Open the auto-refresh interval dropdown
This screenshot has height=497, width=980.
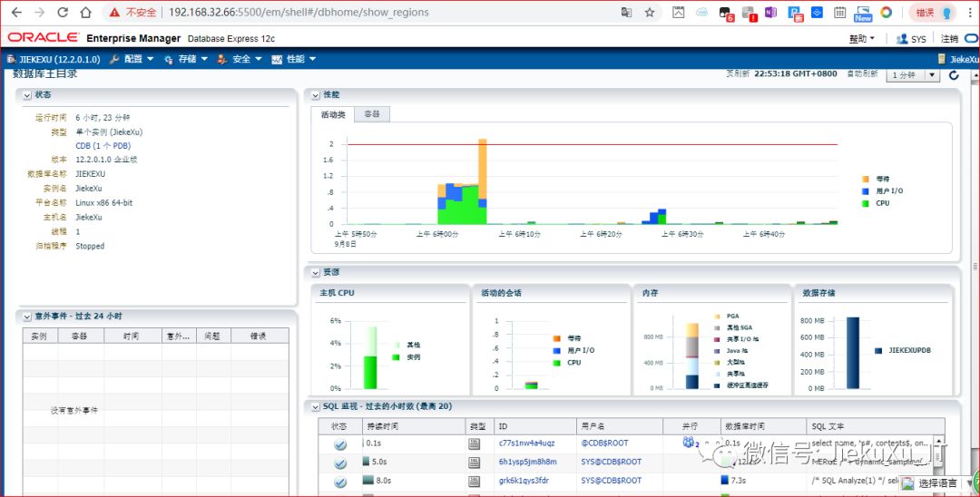pos(913,75)
